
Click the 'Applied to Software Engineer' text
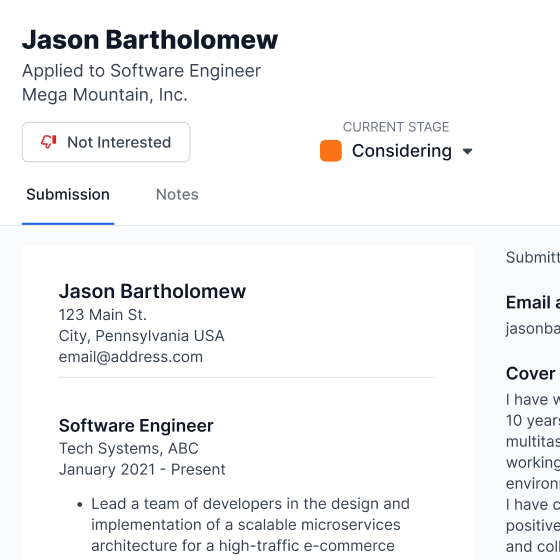tap(141, 71)
